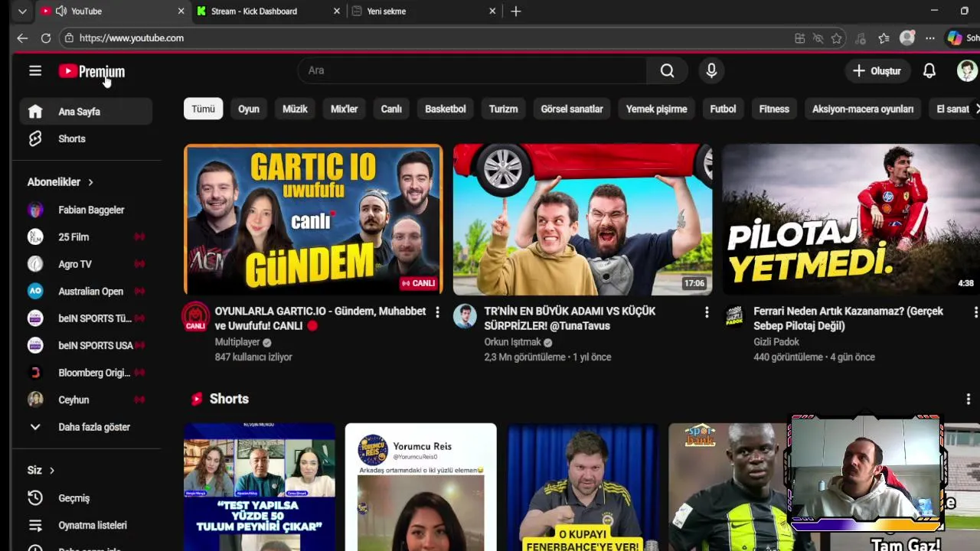
Task: Open beIN SPORTS Tü... subscription
Action: (x=86, y=318)
